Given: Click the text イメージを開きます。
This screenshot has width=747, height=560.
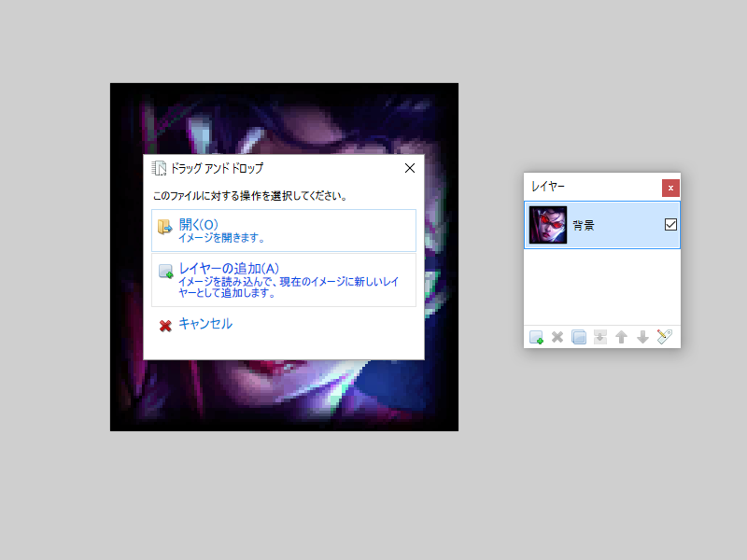Looking at the screenshot, I should [221, 238].
